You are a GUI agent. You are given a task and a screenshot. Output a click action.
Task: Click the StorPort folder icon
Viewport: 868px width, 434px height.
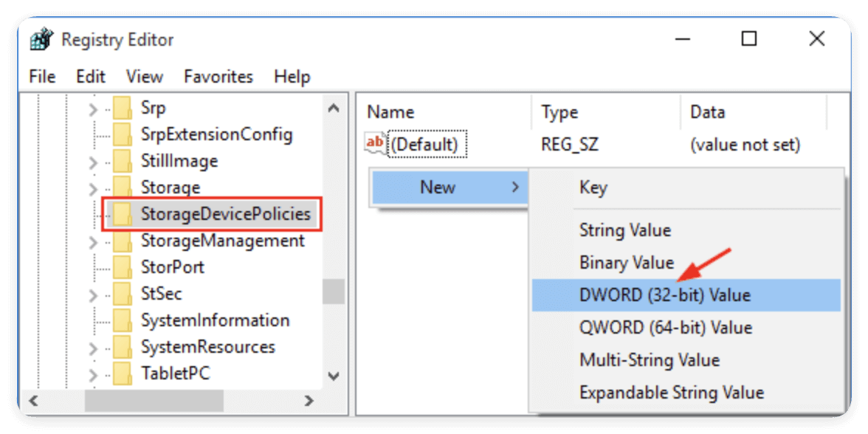point(122,267)
